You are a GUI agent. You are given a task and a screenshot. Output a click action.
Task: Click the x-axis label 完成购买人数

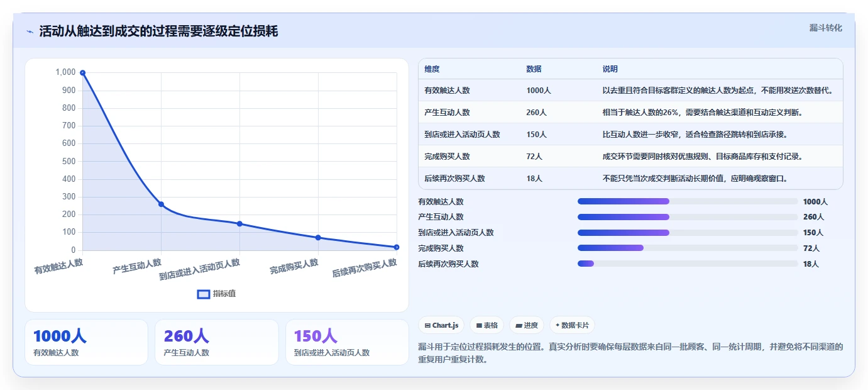click(x=294, y=266)
